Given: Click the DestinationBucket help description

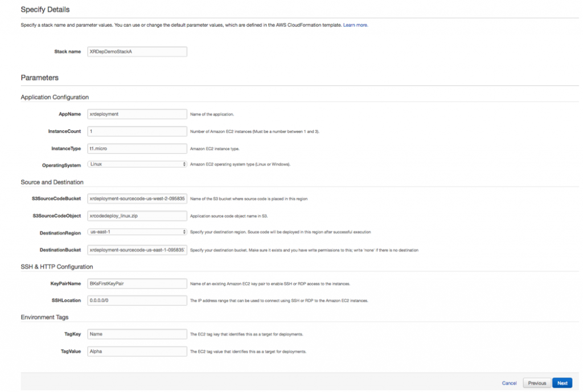Looking at the screenshot, I should (x=304, y=250).
